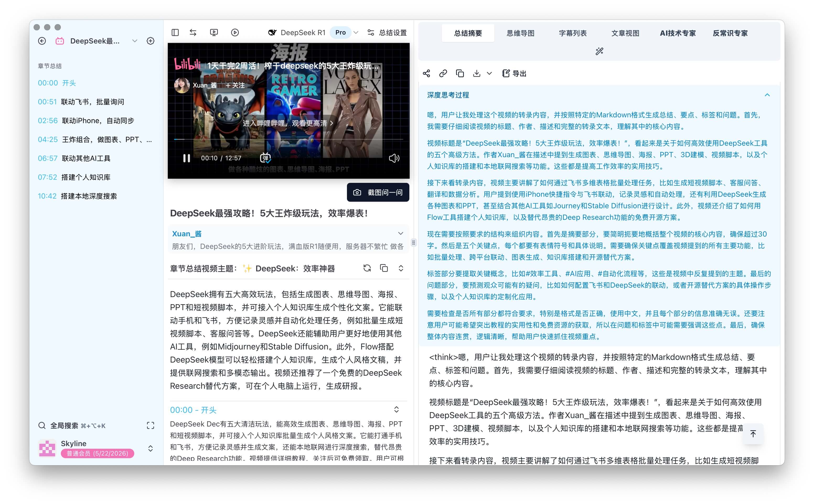This screenshot has width=814, height=504.
Task: Jump to chapter 07:52 搭建个人知识库
Action: click(x=74, y=177)
